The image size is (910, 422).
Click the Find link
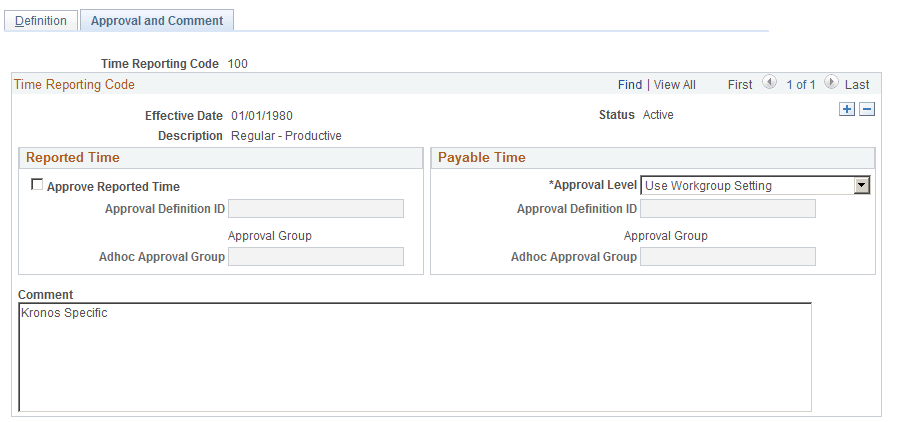click(x=630, y=85)
